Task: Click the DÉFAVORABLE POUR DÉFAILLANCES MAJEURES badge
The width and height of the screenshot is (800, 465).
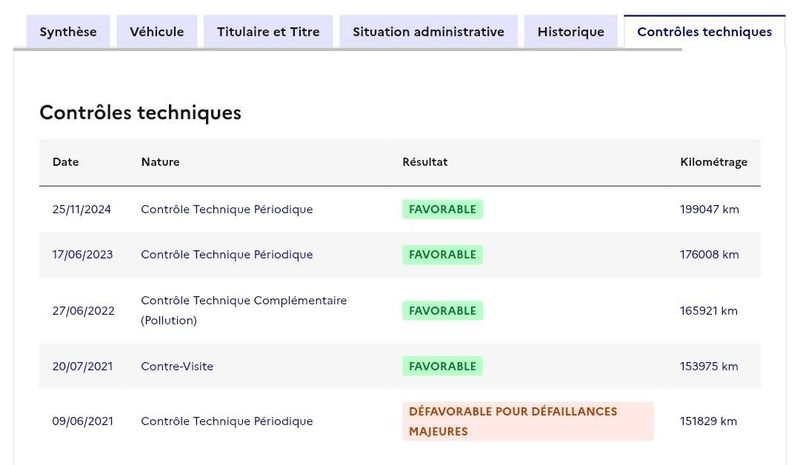Action: (x=528, y=421)
